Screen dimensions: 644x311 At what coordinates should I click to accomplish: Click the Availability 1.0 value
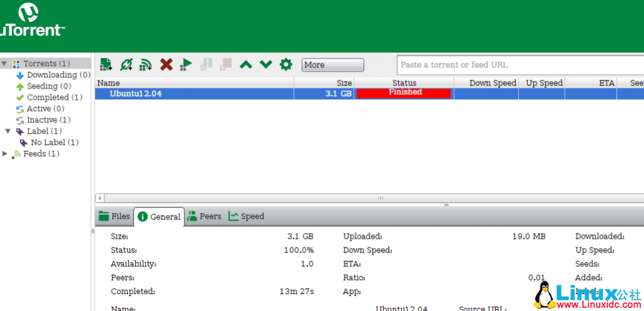coord(307,265)
